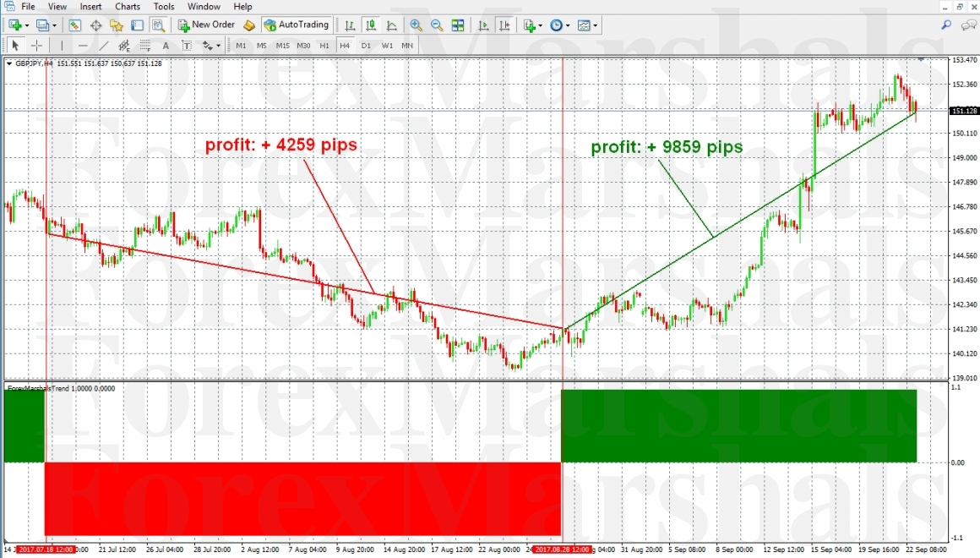Toggle chart auto scroll icon

tap(483, 25)
